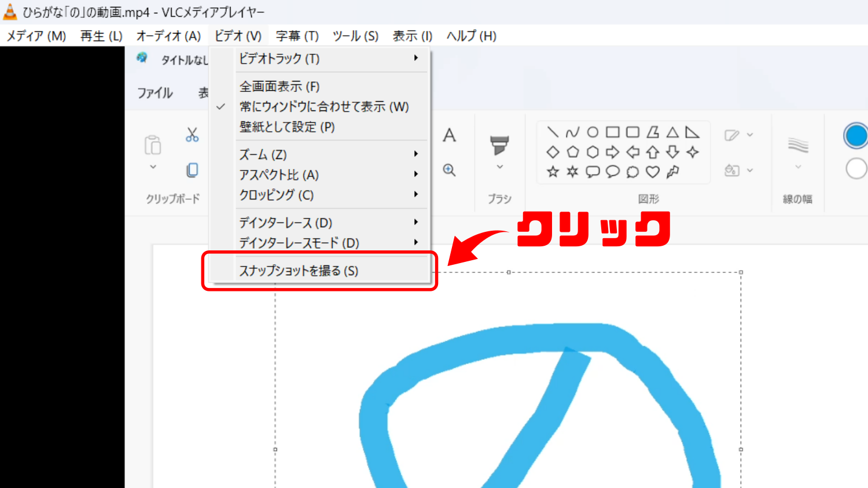This screenshot has width=868, height=488.
Task: Expand the brush type chevron
Action: click(x=500, y=167)
